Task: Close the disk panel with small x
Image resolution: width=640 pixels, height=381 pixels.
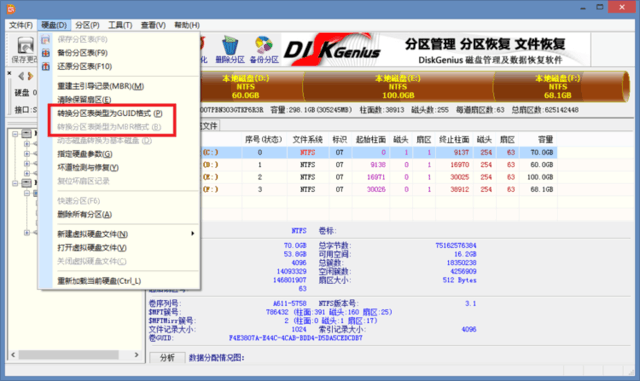Action: [9, 73]
